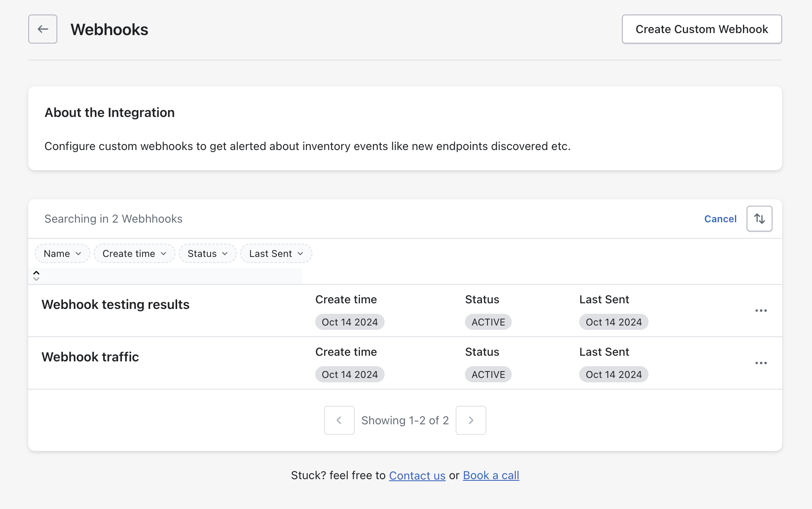Select the Webhook testing results row title

click(x=115, y=305)
